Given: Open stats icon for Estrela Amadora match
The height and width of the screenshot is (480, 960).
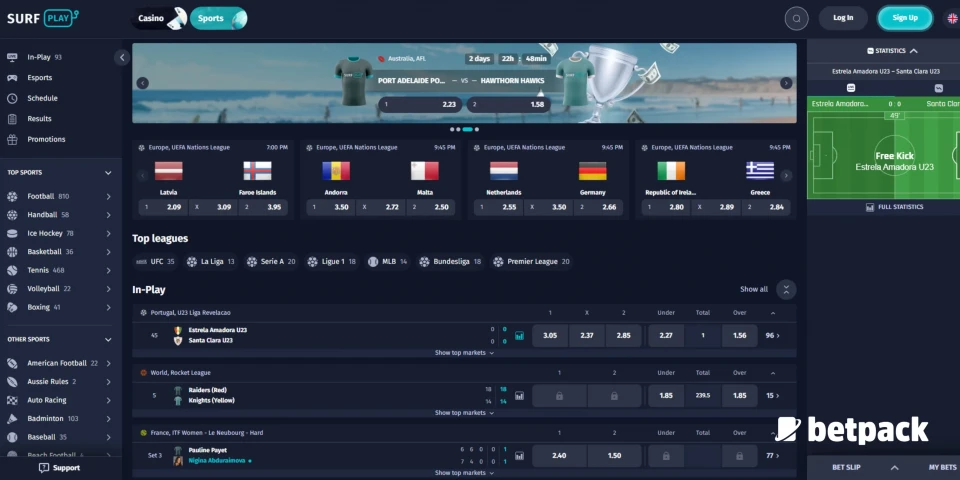Looking at the screenshot, I should 519,336.
